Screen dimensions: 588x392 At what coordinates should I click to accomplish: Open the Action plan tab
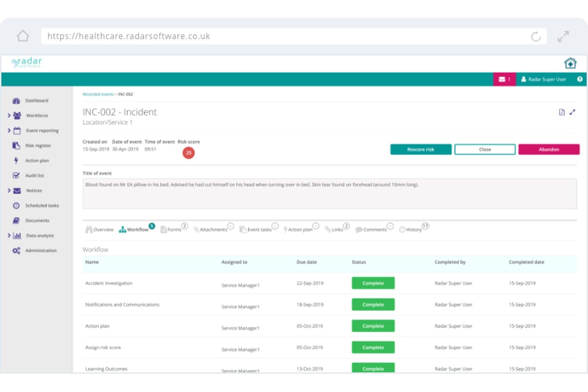(x=301, y=229)
